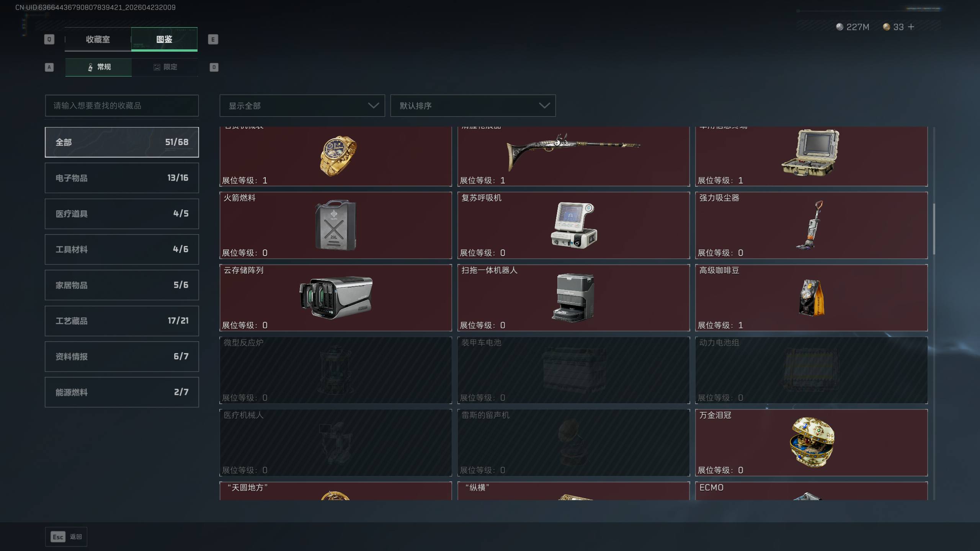Viewport: 980px width, 551px height.
Task: Click the Esc 返回 button
Action: point(66,537)
